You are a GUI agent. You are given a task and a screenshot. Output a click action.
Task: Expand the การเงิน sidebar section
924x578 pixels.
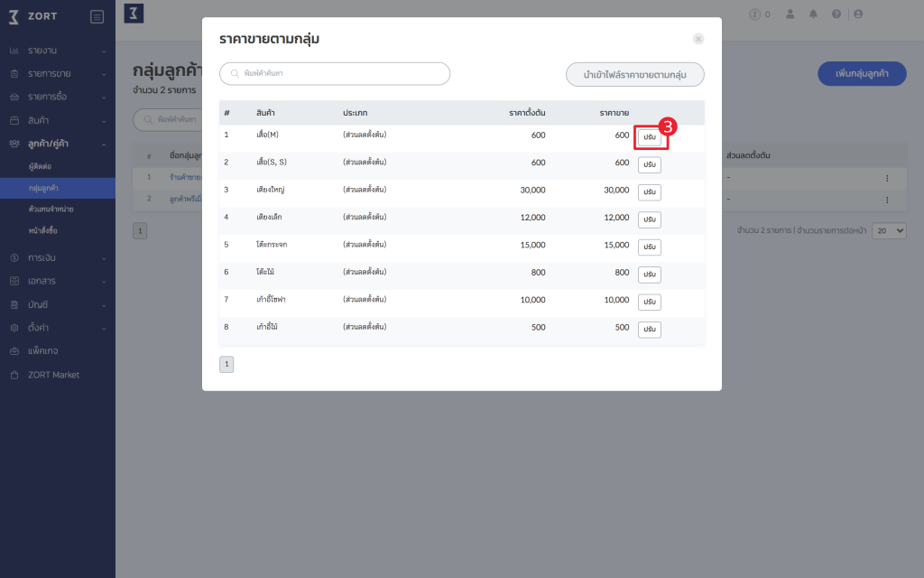(58, 257)
